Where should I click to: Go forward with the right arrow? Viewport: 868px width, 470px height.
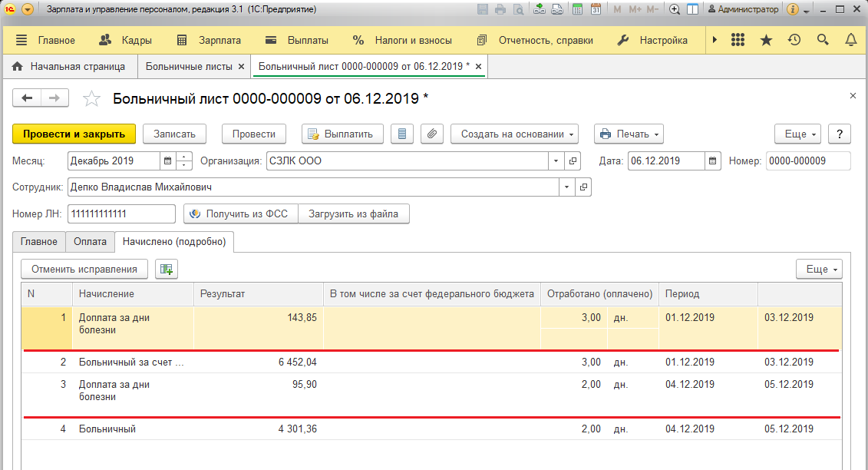click(54, 98)
